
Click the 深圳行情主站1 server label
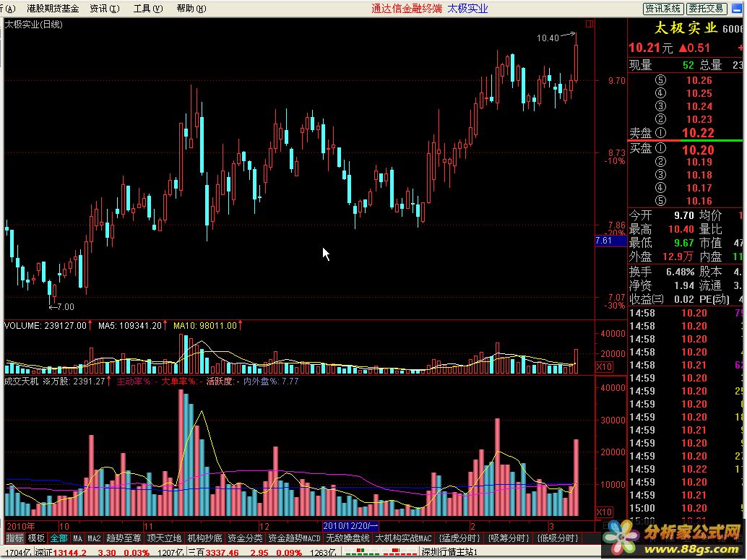(450, 553)
